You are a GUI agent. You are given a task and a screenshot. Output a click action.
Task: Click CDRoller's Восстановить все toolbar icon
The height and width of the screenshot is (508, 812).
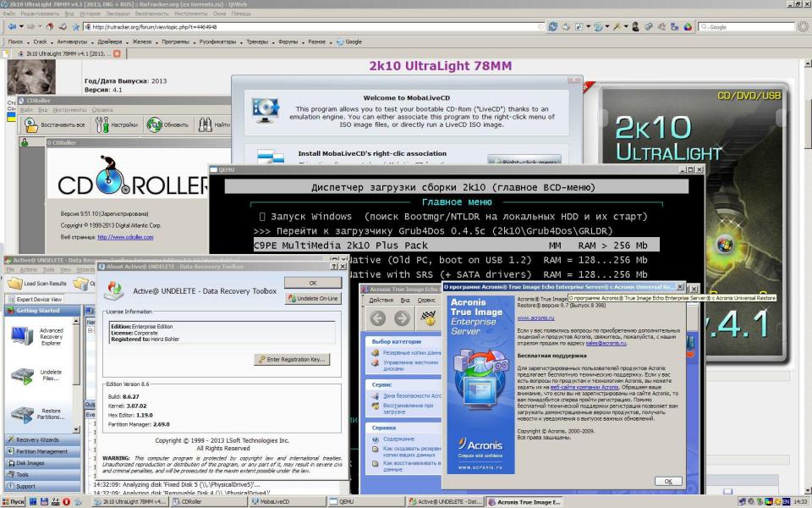click(x=31, y=125)
